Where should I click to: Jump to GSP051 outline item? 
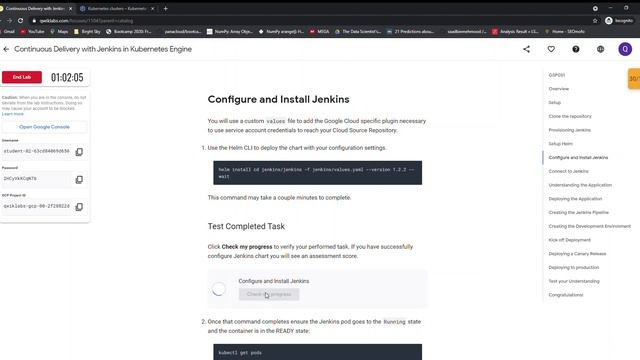point(557,75)
